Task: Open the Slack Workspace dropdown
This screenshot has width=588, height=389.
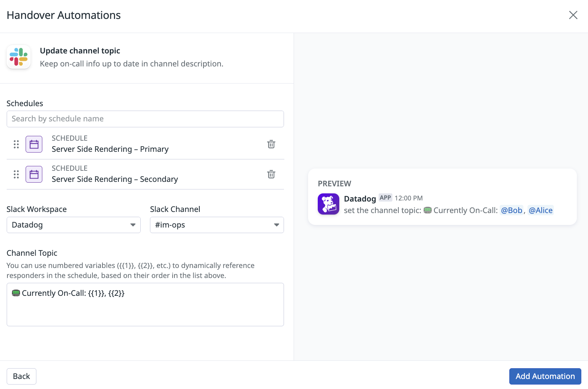Action: pos(73,225)
